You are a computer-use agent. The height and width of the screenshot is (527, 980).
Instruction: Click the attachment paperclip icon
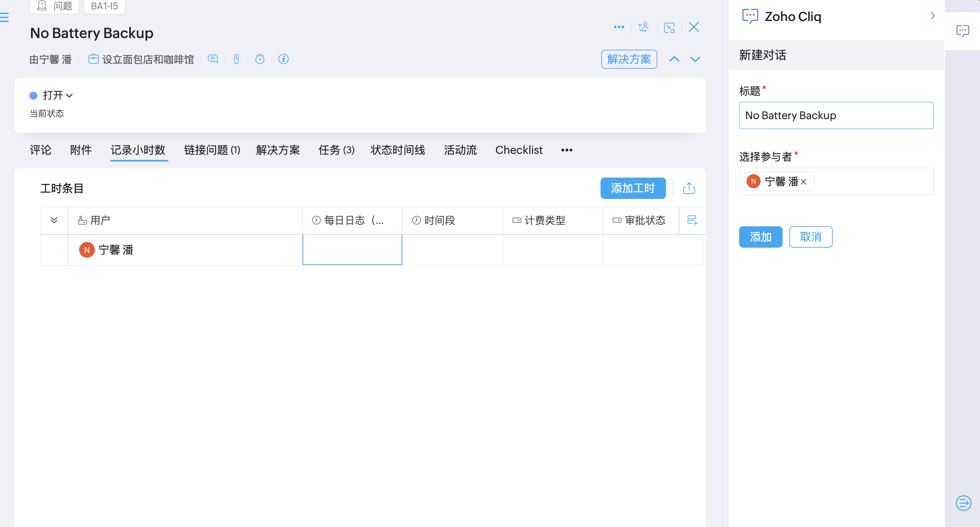(x=236, y=59)
